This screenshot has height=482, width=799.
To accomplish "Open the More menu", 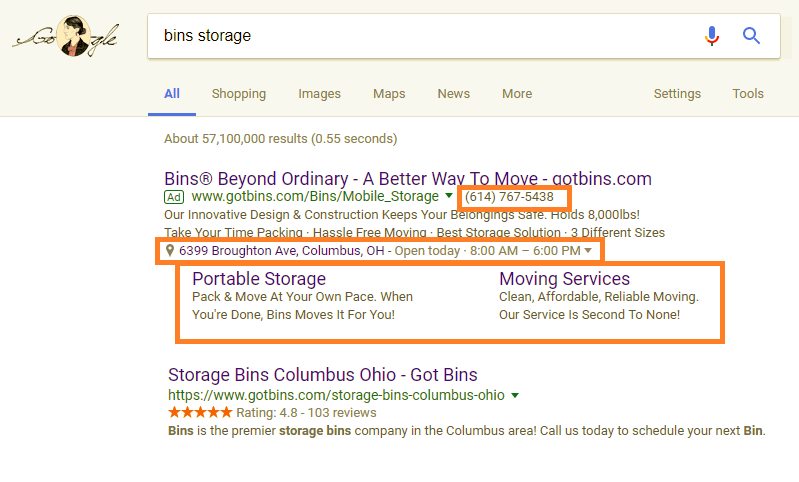I will click(x=517, y=94).
